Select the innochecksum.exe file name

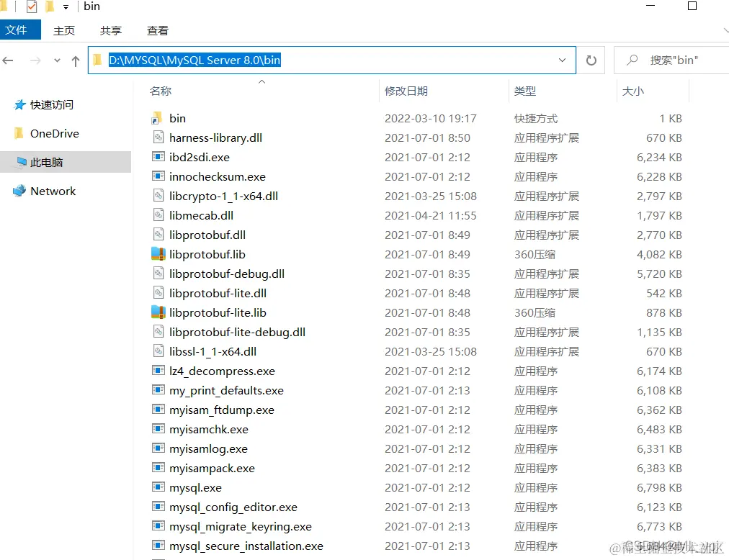coord(218,177)
